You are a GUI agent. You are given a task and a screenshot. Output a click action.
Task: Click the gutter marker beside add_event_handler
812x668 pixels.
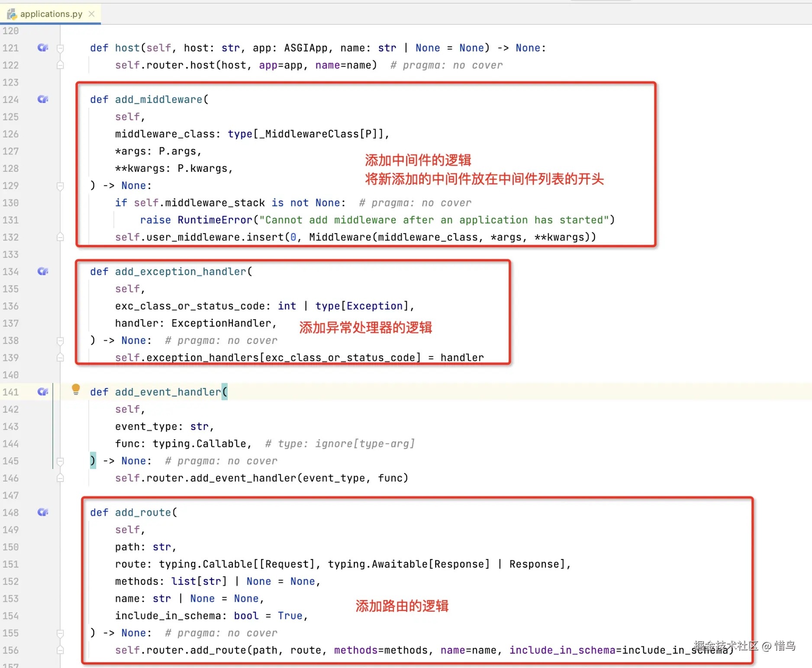tap(42, 392)
